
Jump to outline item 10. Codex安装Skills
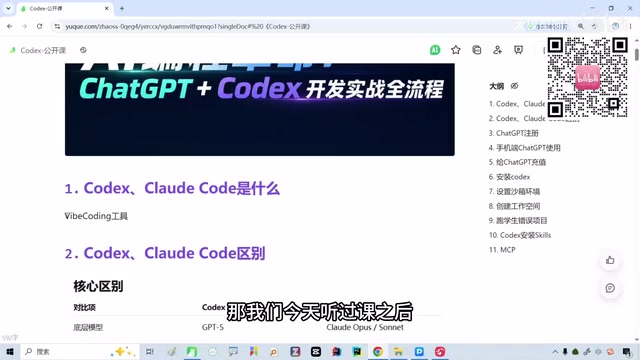[520, 235]
